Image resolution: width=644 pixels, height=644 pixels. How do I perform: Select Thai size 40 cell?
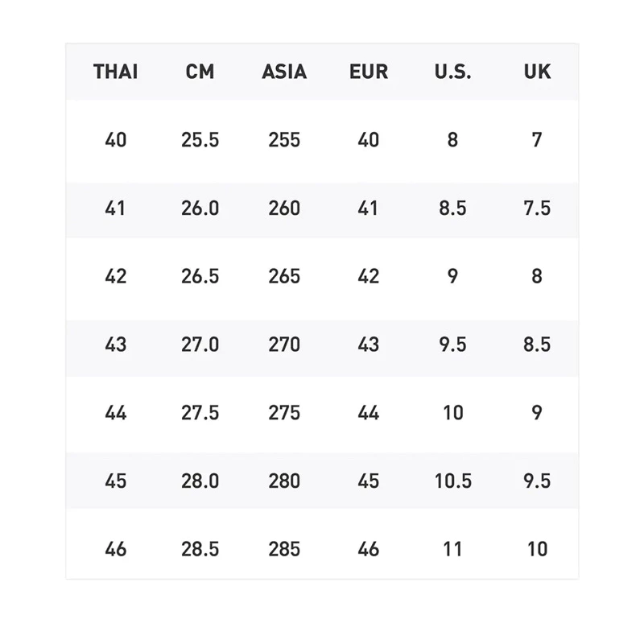(x=115, y=140)
